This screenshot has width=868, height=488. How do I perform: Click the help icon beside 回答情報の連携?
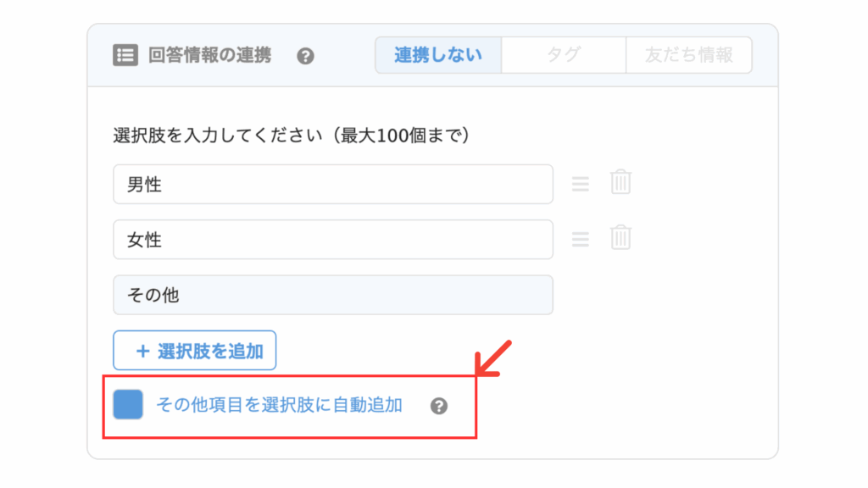[305, 56]
